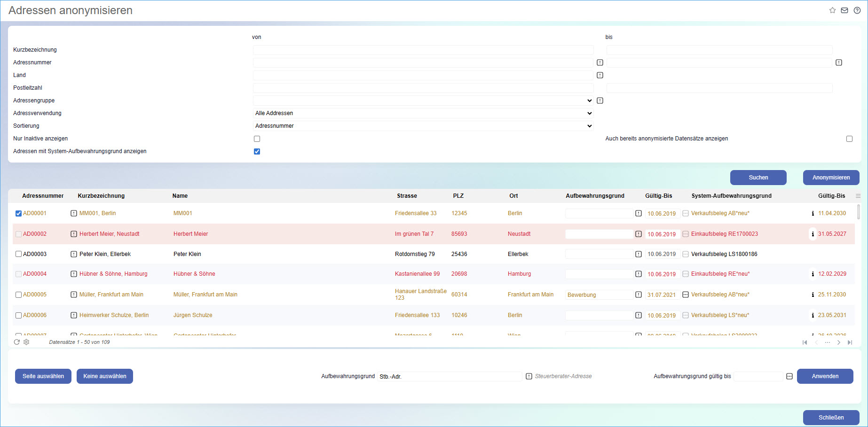Click the table refresh icon
The width and height of the screenshot is (868, 427).
17,342
